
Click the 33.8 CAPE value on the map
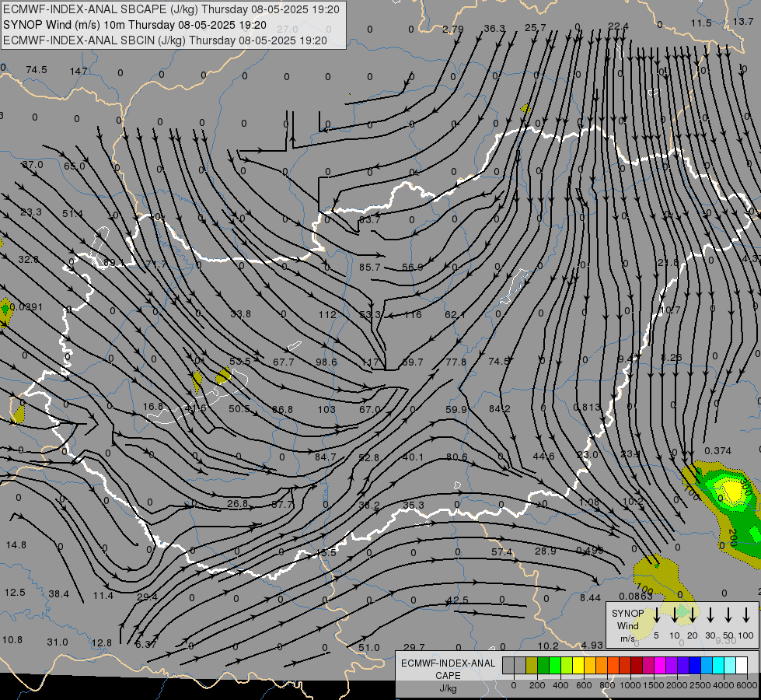[x=241, y=314]
